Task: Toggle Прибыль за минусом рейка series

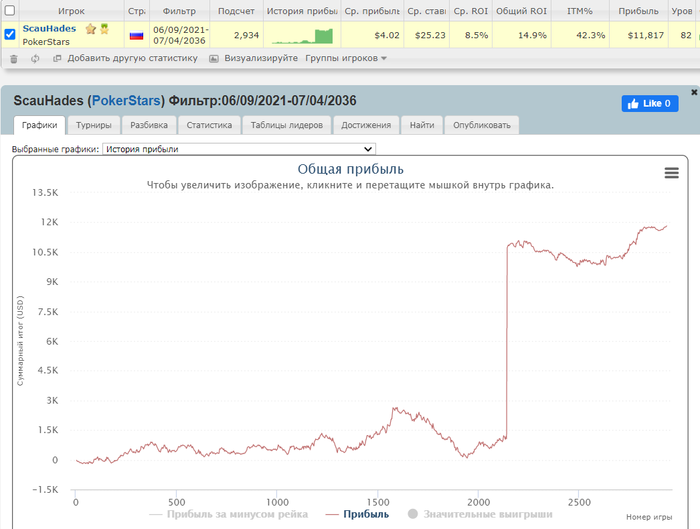Action: 229,514
